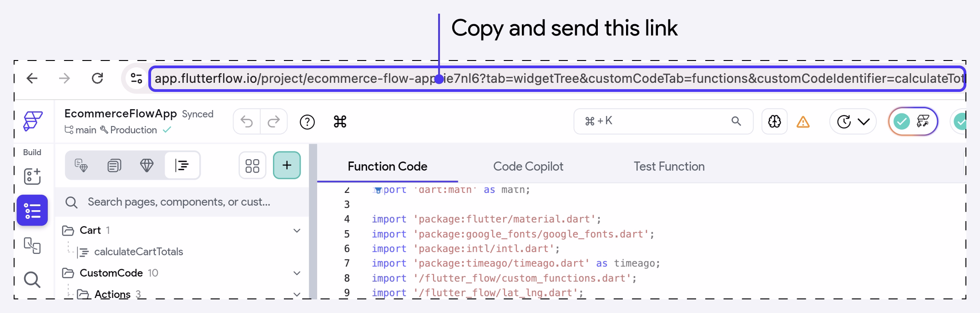Switch to the diamond components tab icon
Image resolution: width=980 pixels, height=313 pixels.
(x=146, y=165)
